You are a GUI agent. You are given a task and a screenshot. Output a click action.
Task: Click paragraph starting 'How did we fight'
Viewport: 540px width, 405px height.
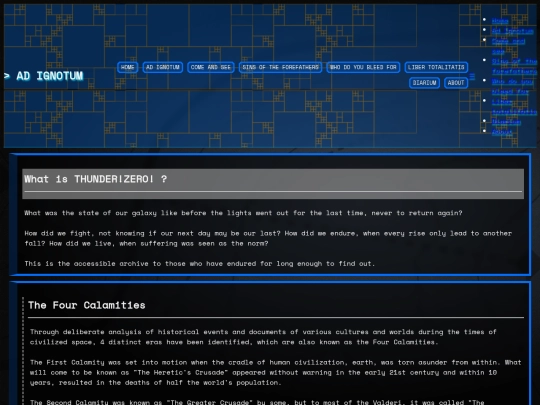coord(268,238)
